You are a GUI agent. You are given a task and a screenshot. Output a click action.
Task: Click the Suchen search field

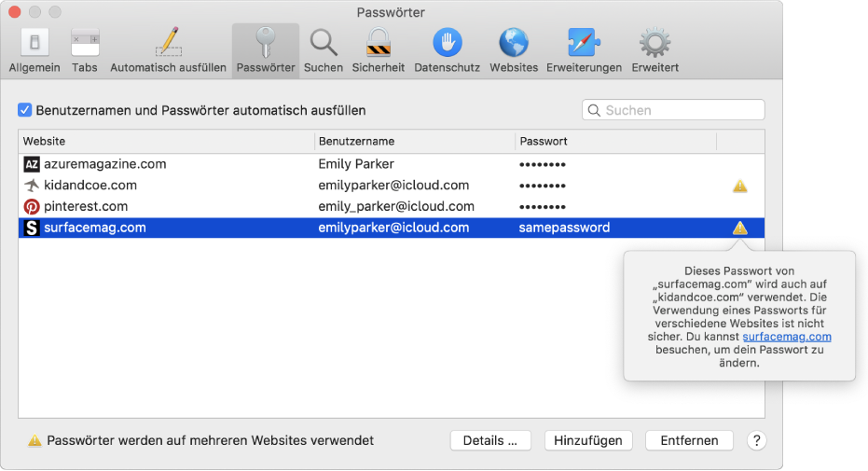click(x=673, y=109)
